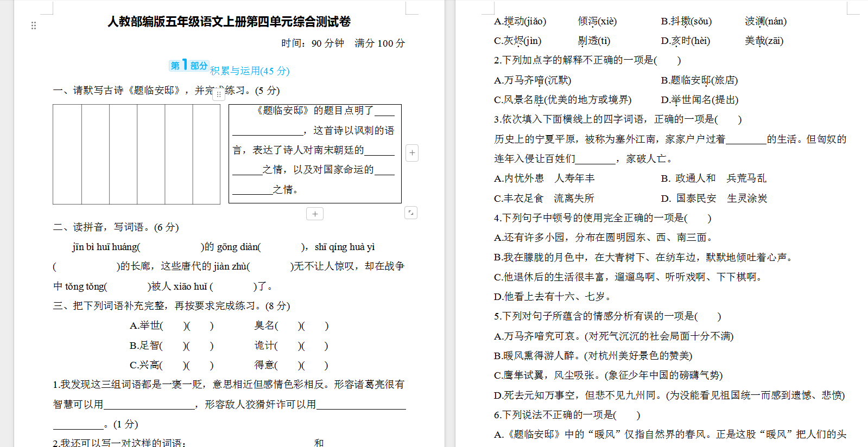Click option D.举世闻名(提出)
Screen dimensions: 868x447
point(700,100)
